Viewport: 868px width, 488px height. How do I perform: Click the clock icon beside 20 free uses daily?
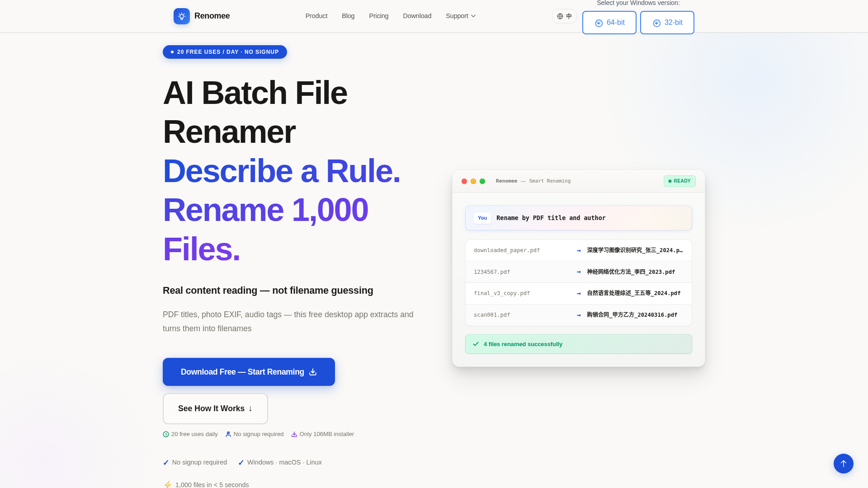coord(166,434)
